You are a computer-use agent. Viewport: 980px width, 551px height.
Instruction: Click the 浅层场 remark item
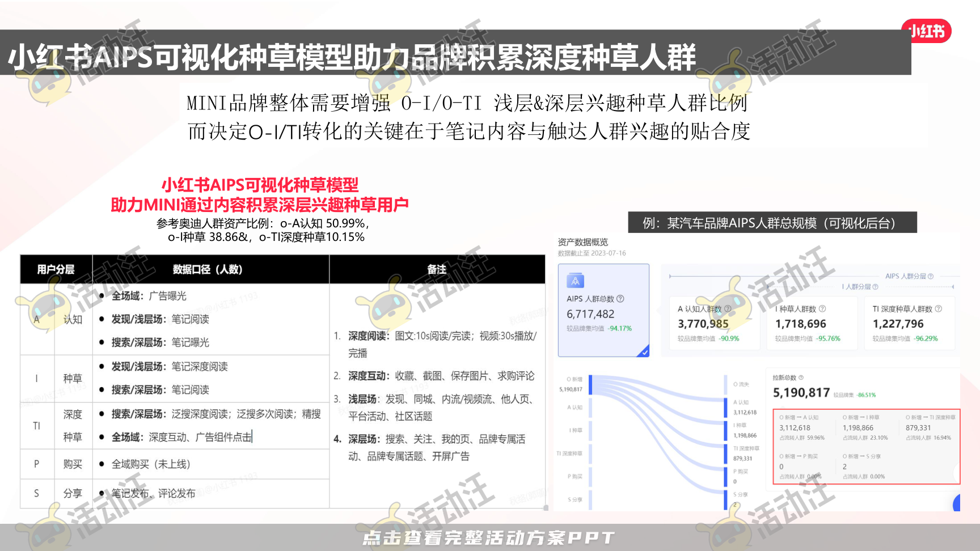click(x=434, y=408)
